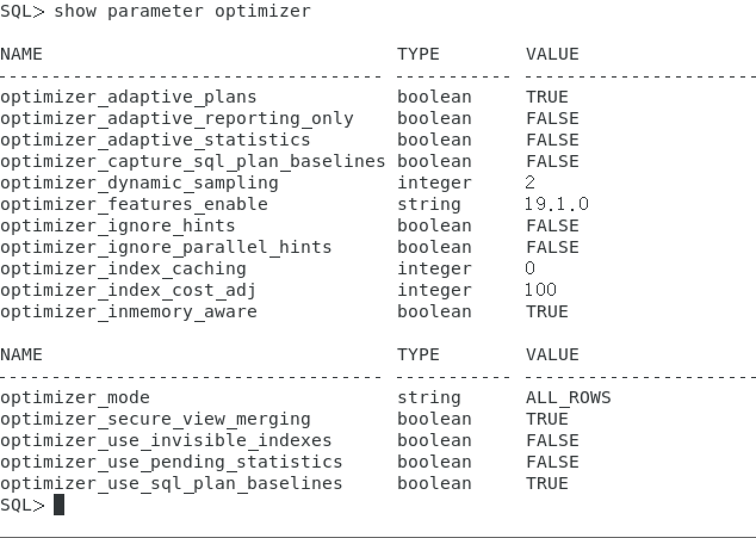This screenshot has height=538, width=756.
Task: Click the optimizer_index_caching parameter name
Action: 123,269
